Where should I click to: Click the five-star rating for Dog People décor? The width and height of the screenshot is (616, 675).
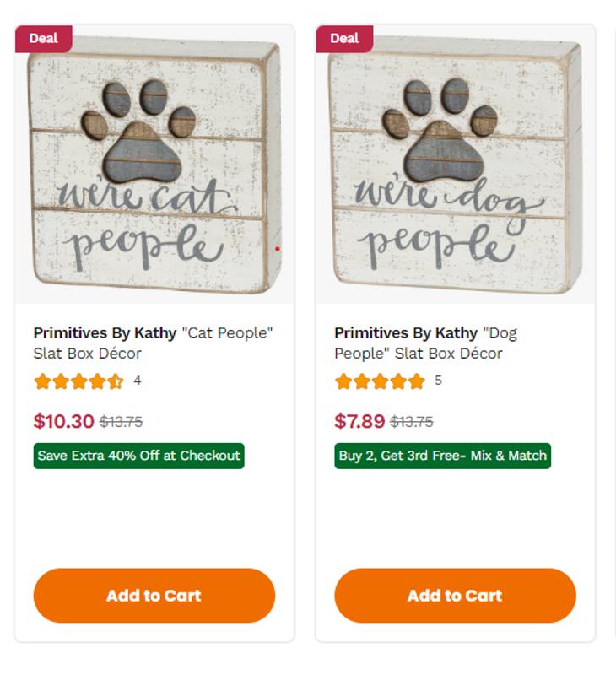(x=380, y=381)
